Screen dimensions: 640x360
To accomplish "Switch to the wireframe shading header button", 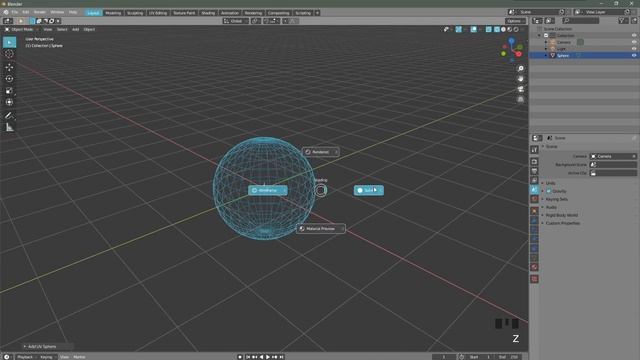I will tap(497, 29).
